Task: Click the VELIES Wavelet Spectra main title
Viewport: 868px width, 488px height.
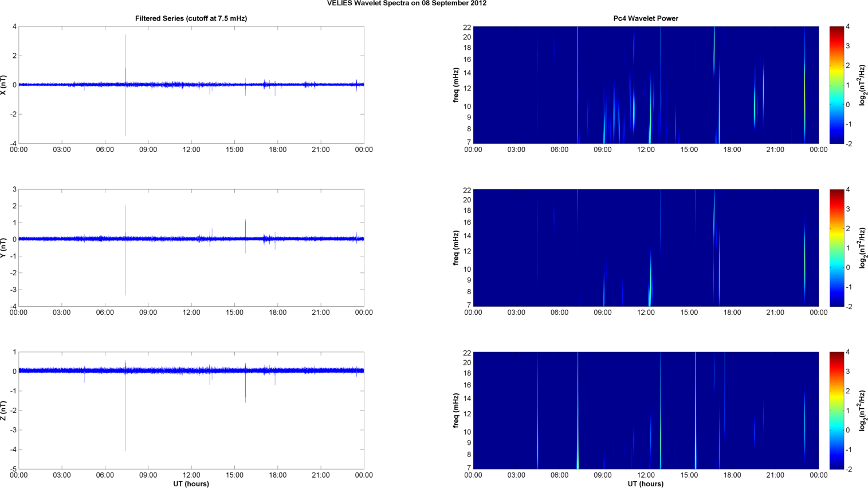Action: (407, 3)
